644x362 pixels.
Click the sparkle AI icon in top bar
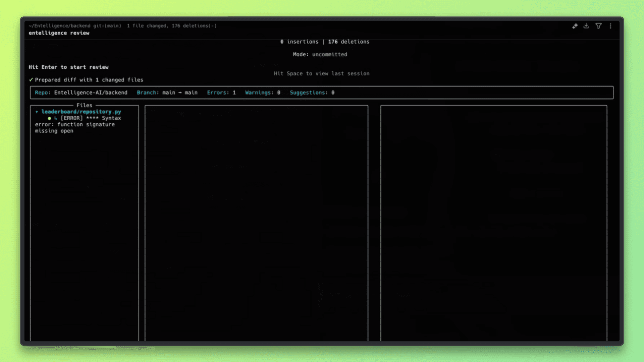click(x=575, y=26)
